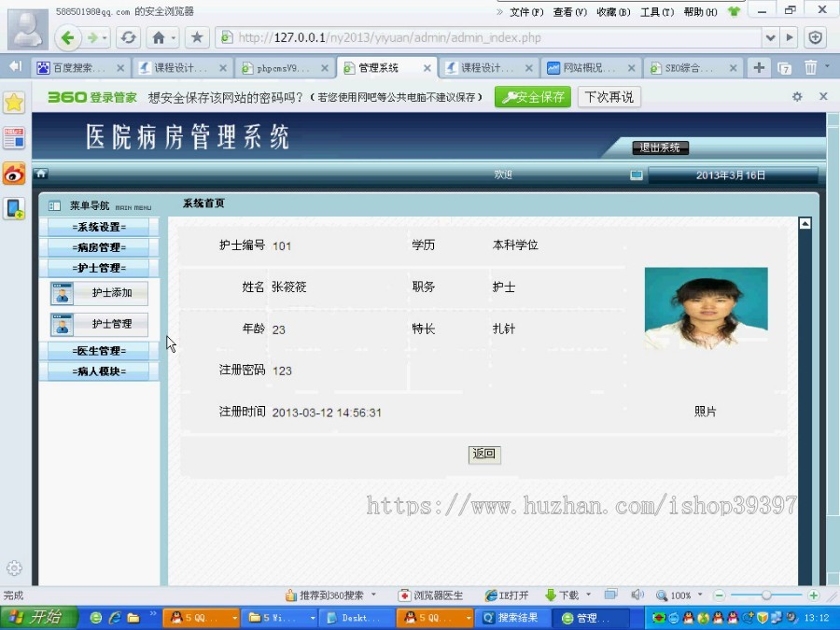Click the zoom out minus button
This screenshot has height=630, width=840.
point(720,595)
